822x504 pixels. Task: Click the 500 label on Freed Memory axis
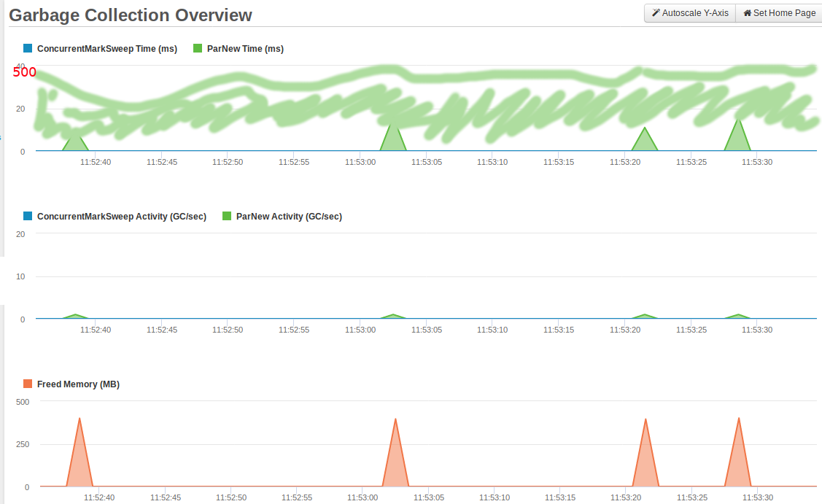coord(23,402)
